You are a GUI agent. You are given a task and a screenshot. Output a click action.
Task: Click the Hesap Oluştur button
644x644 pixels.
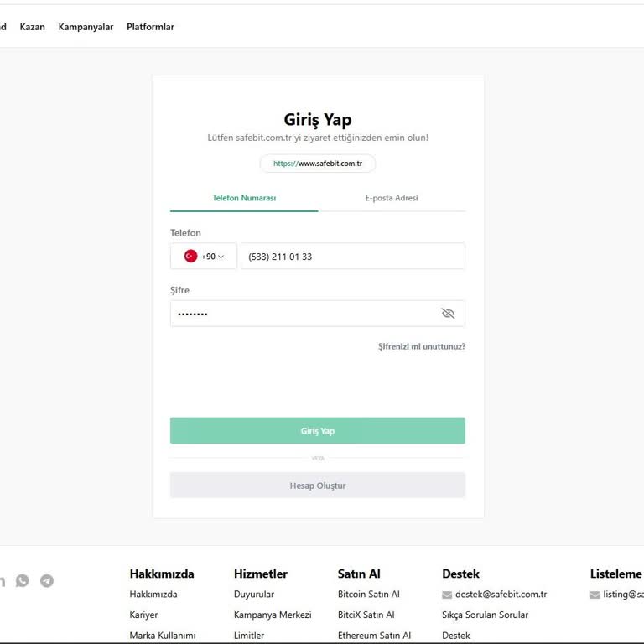[318, 486]
